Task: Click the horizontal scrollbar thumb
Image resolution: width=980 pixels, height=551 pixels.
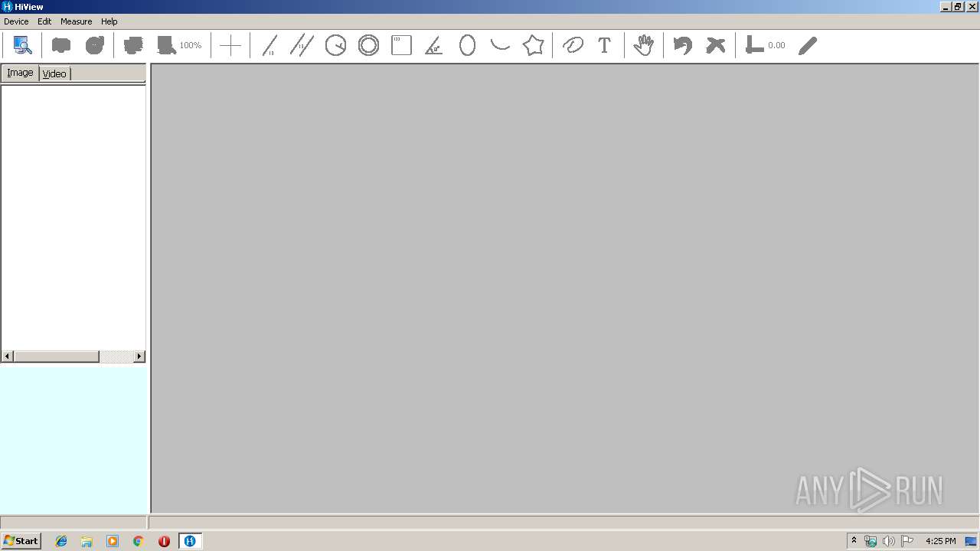Action: tap(56, 357)
